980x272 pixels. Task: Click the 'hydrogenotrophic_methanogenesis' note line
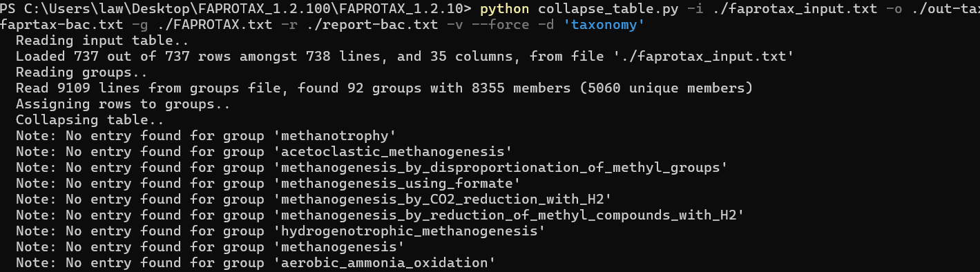[x=280, y=231]
